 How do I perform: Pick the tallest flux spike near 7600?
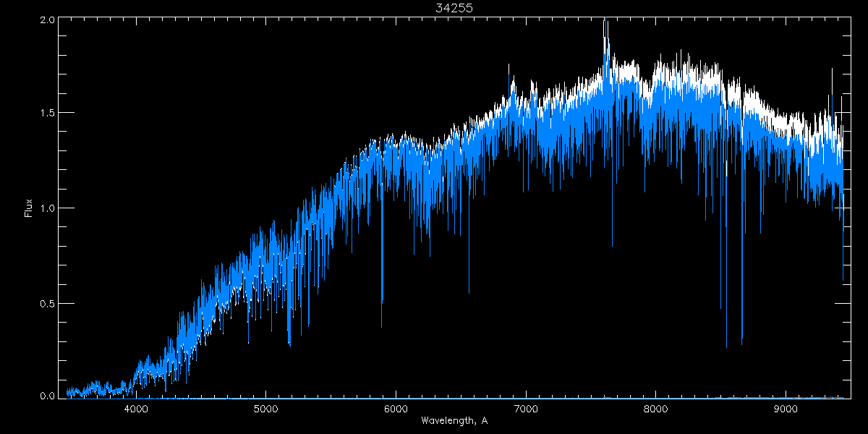[x=605, y=22]
